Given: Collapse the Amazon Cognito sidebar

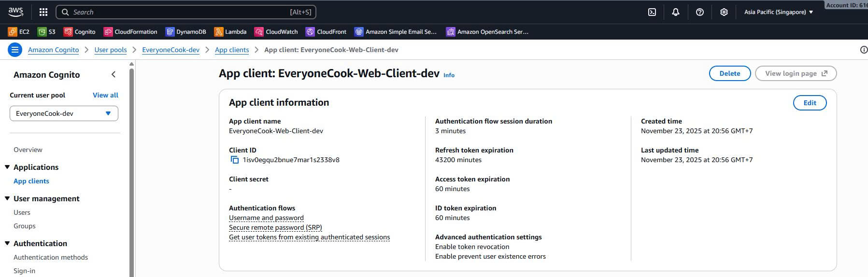Looking at the screenshot, I should [114, 74].
